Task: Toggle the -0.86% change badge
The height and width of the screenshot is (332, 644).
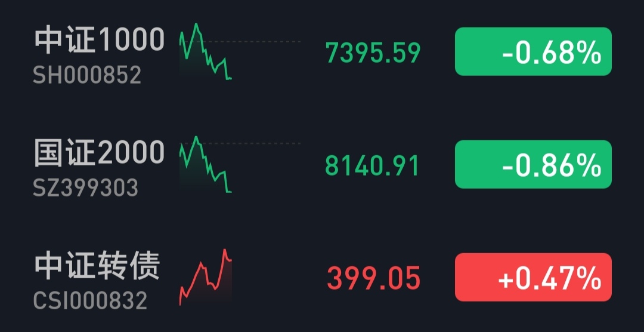Action: coord(533,165)
